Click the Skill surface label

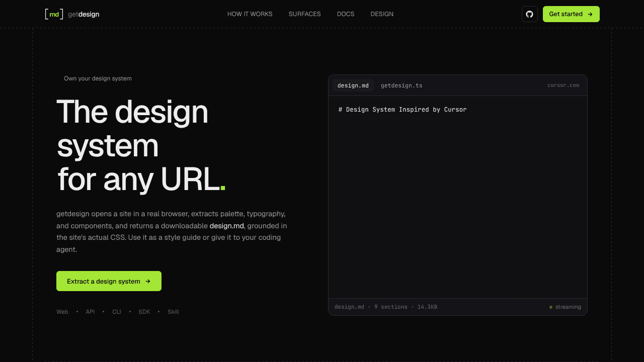click(x=173, y=312)
